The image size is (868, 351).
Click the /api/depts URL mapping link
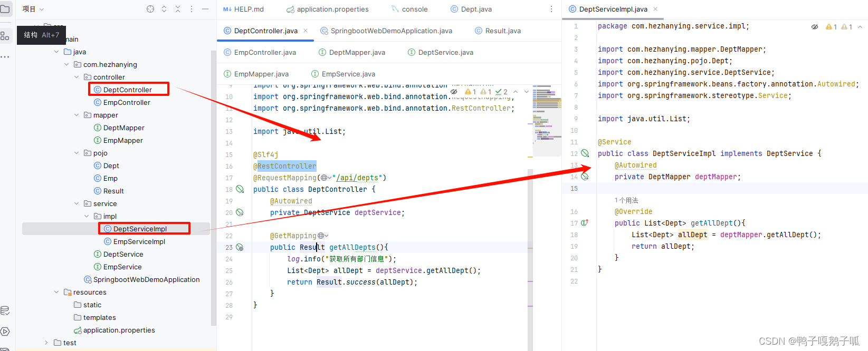pyautogui.click(x=357, y=178)
